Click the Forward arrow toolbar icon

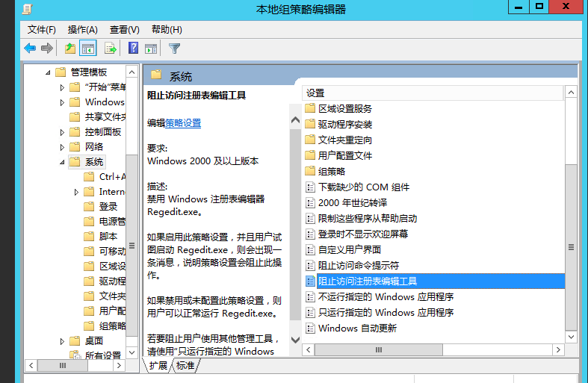coord(47,49)
